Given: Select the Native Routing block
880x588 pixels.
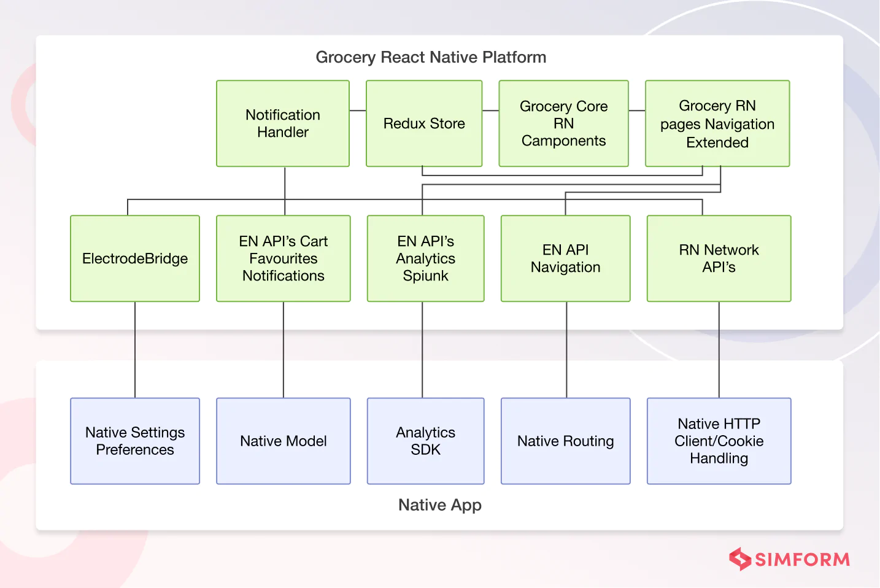Looking at the screenshot, I should coord(565,441).
